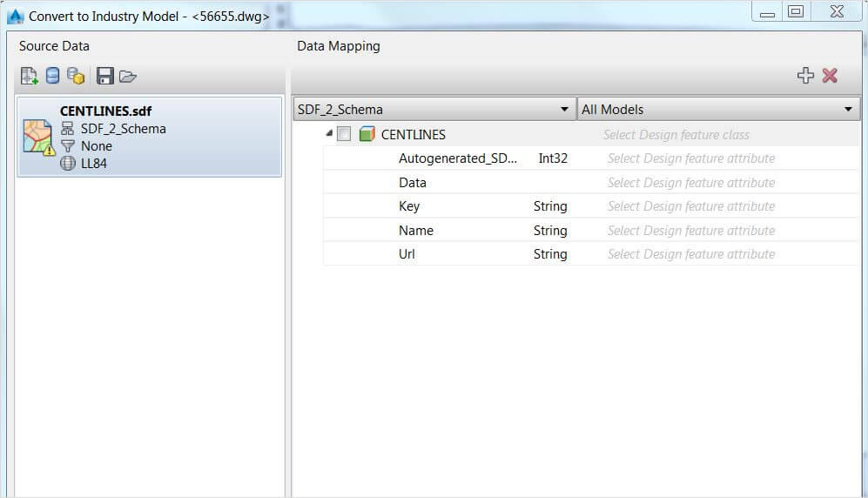Click the floppy disk save icon
868x498 pixels.
pos(105,77)
